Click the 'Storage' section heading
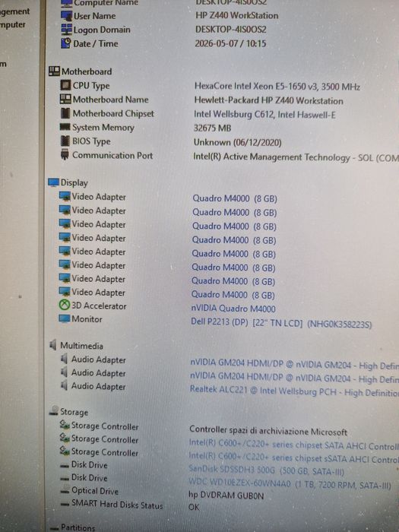Image resolution: width=399 pixels, height=532 pixels. click(x=74, y=412)
